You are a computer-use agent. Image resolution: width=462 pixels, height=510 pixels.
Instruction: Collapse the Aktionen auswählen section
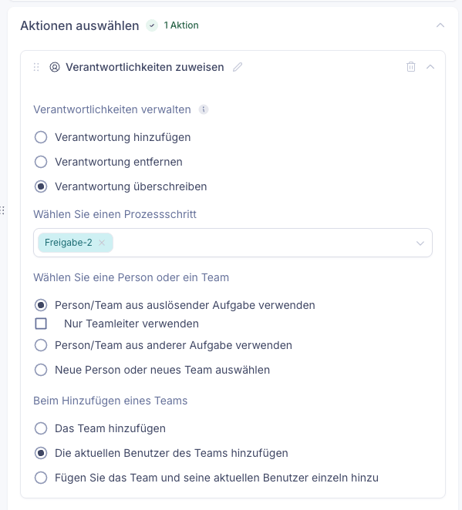pyautogui.click(x=440, y=25)
